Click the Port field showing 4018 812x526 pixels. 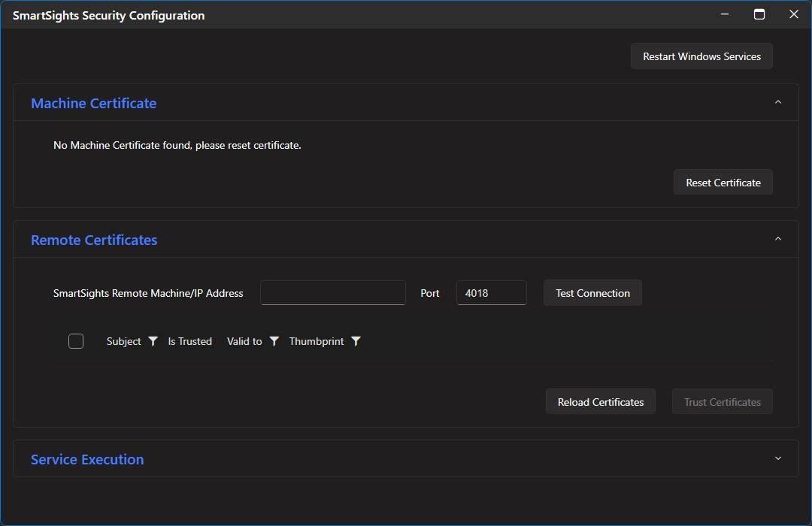point(492,293)
